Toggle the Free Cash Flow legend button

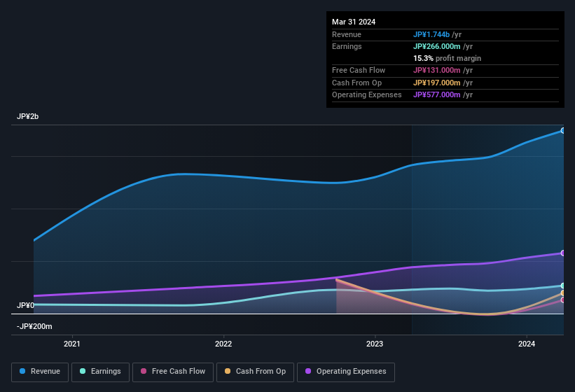point(173,372)
